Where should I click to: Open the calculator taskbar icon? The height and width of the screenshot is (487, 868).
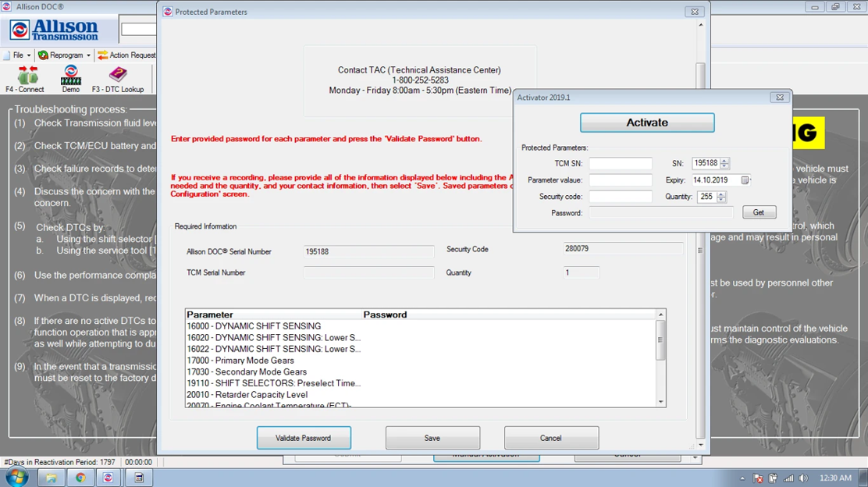(139, 478)
